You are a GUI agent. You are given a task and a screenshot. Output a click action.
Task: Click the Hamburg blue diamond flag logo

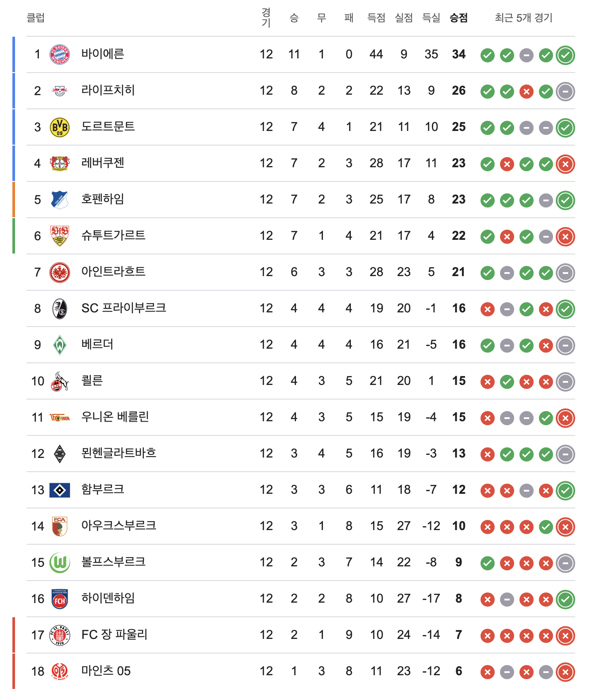(x=60, y=490)
